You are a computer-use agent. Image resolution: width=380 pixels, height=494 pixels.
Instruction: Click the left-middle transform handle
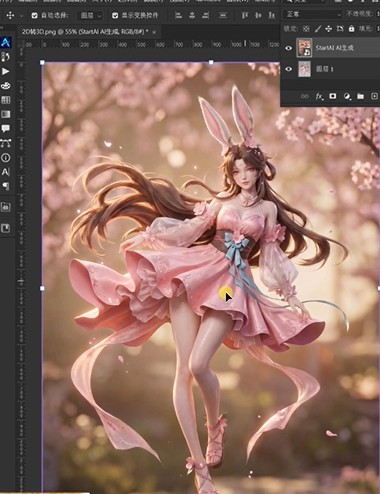tap(42, 288)
